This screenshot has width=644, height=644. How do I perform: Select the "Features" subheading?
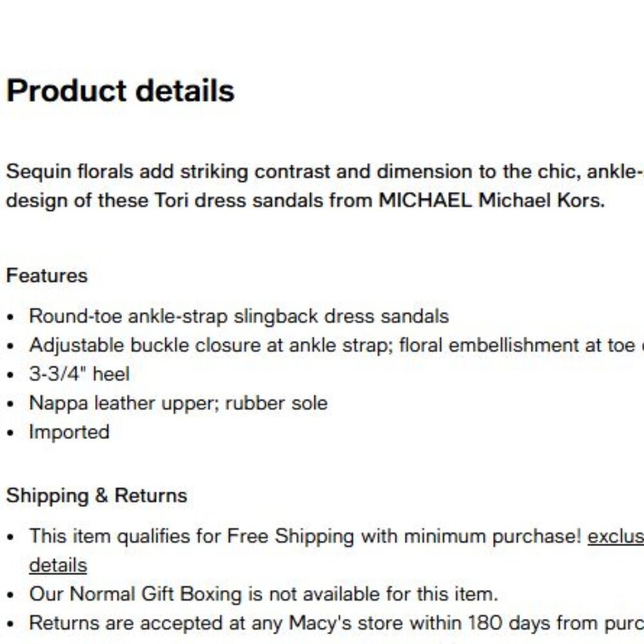click(46, 276)
